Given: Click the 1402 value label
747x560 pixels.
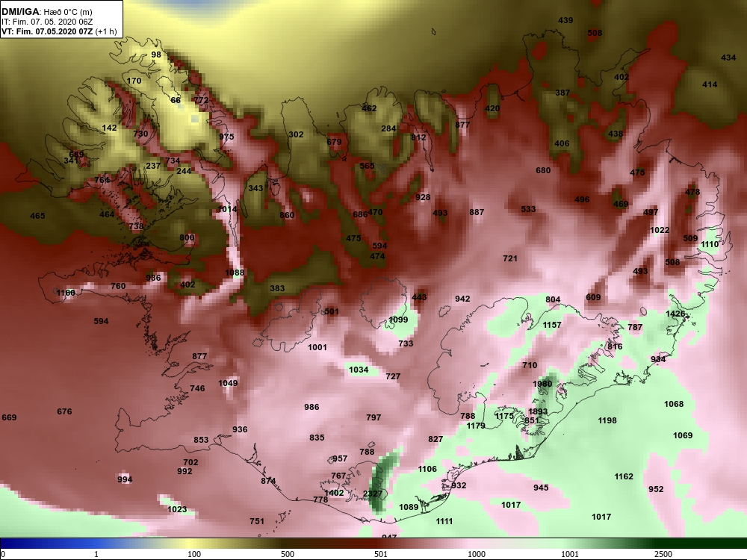Looking at the screenshot, I should (334, 493).
